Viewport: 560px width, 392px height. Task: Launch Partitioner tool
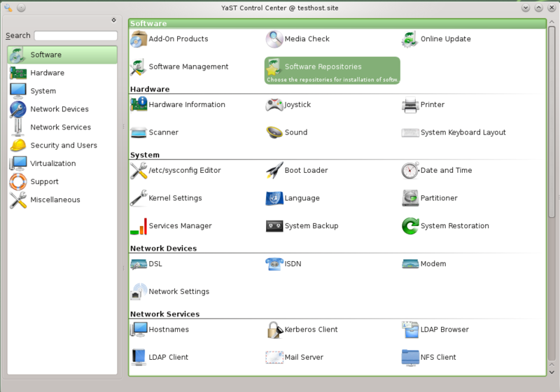click(x=430, y=198)
